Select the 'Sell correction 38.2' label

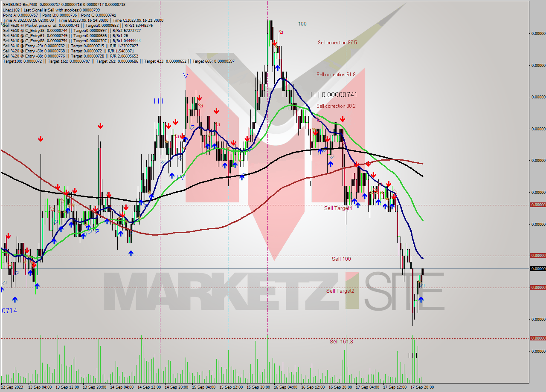336,106
